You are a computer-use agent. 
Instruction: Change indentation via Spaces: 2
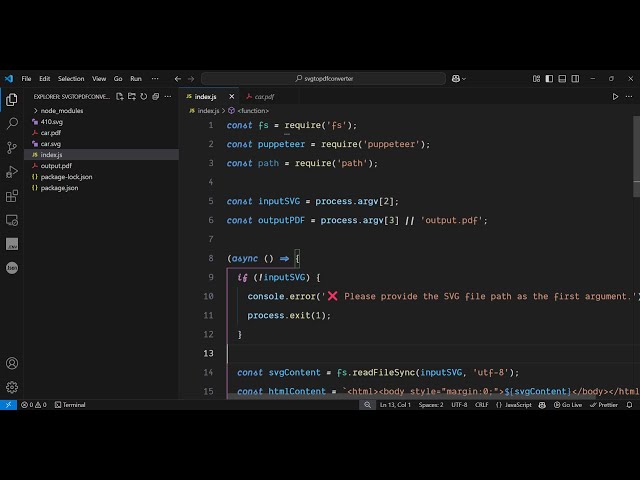pyautogui.click(x=431, y=405)
